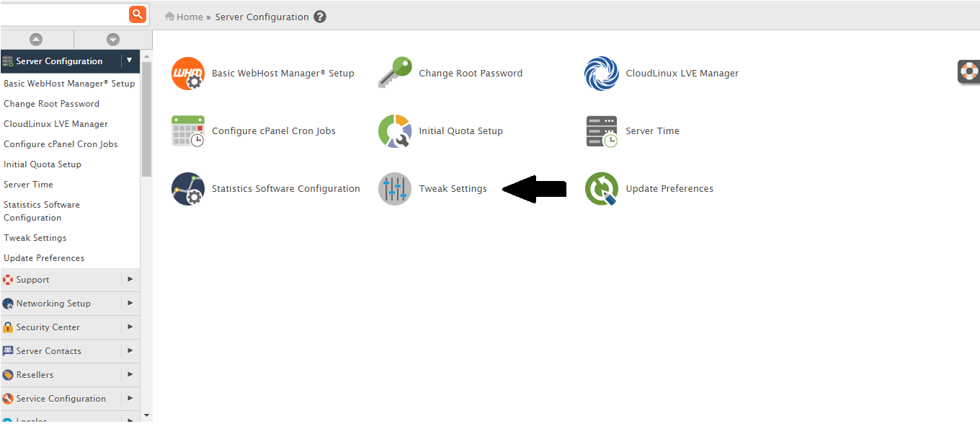Expand the Security Center section arrow

click(130, 327)
